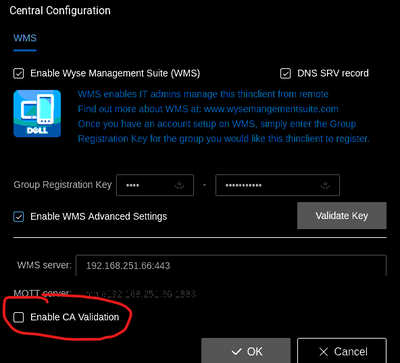Click the WMS server label
400x363 pixels.
tap(44, 265)
